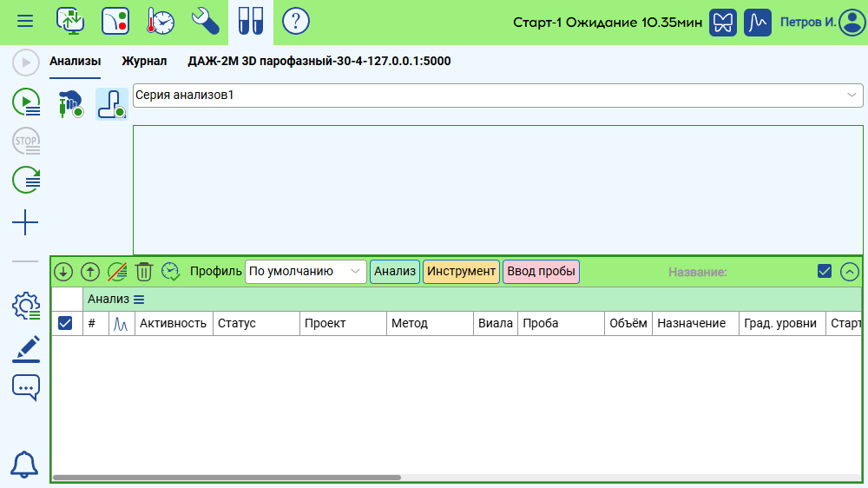
Task: Expand the Серия анализов1 dropdown
Action: tap(850, 95)
